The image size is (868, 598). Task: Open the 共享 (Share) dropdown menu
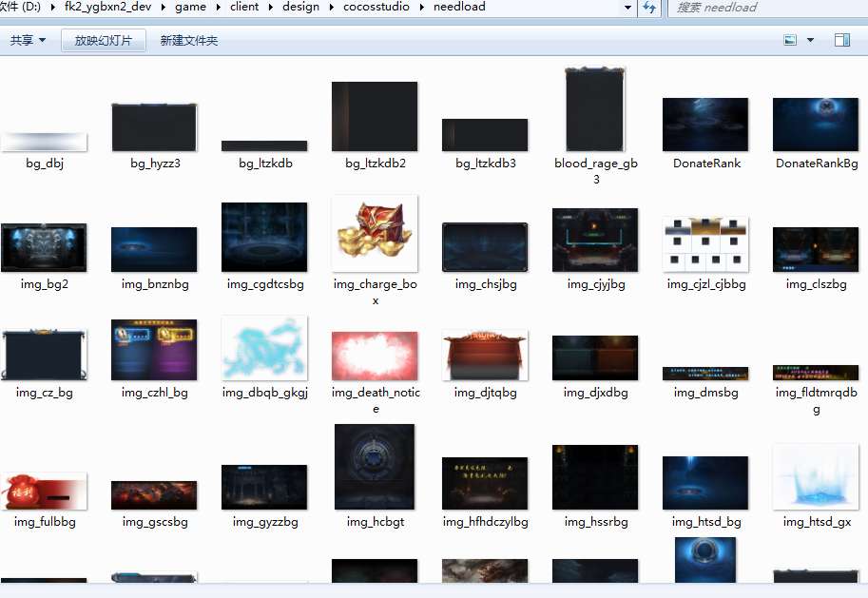point(28,40)
